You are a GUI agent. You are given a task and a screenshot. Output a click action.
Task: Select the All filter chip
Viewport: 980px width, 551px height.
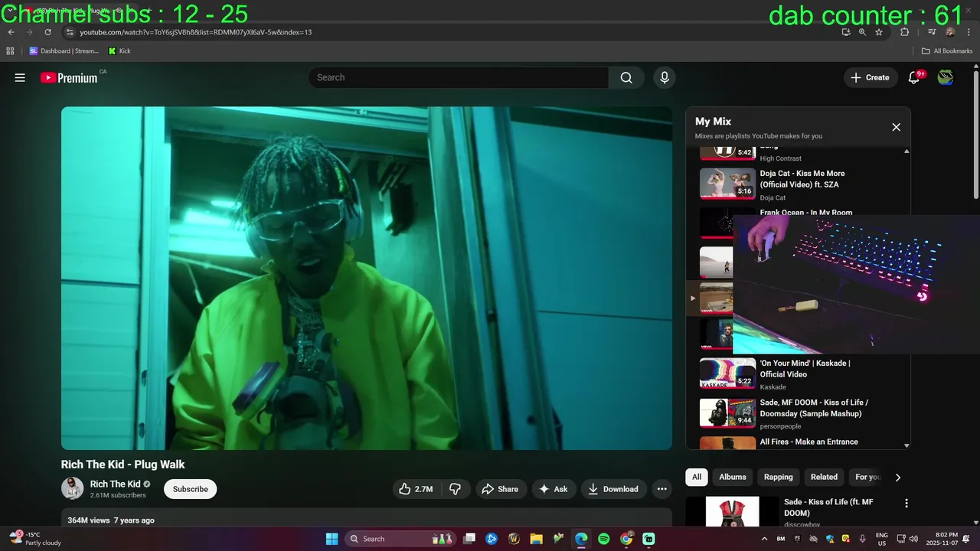[x=697, y=477]
